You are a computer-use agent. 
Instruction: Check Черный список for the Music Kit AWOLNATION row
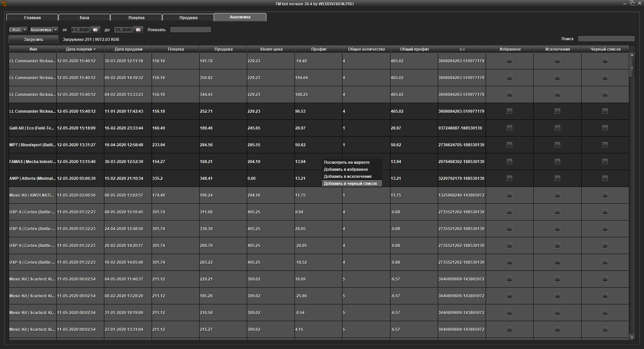[x=605, y=195]
